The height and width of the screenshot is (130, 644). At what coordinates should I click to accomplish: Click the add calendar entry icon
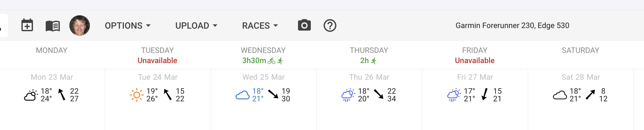27,25
